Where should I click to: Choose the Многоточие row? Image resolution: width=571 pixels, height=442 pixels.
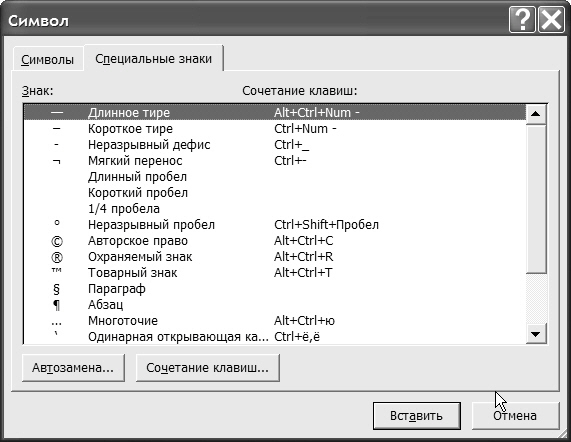275,321
